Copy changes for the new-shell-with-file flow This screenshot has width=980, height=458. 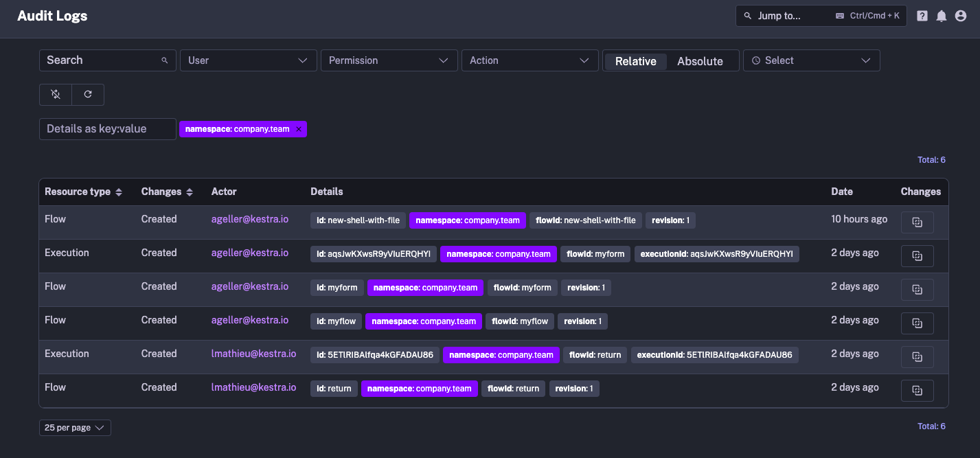point(917,222)
